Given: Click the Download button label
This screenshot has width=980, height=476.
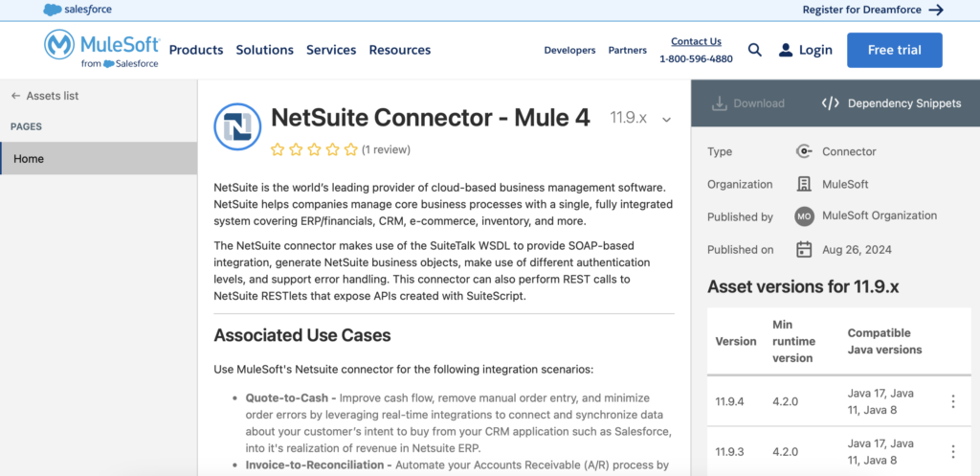Looking at the screenshot, I should pyautogui.click(x=759, y=103).
